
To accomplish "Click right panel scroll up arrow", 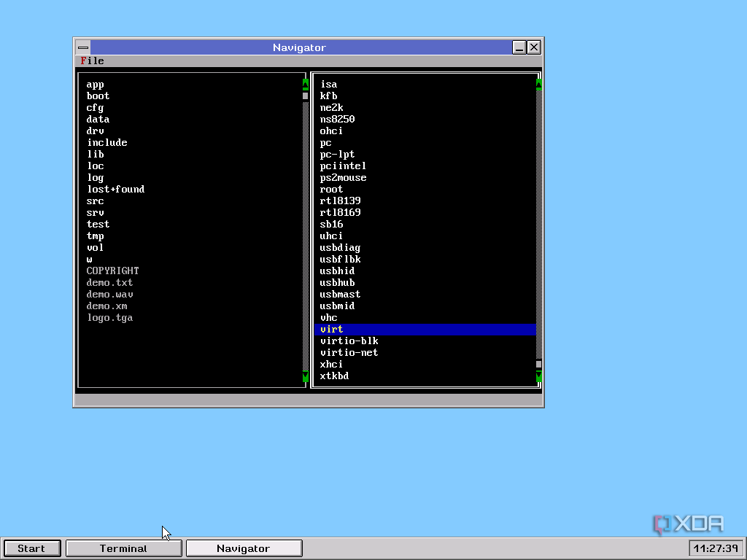I will (539, 85).
